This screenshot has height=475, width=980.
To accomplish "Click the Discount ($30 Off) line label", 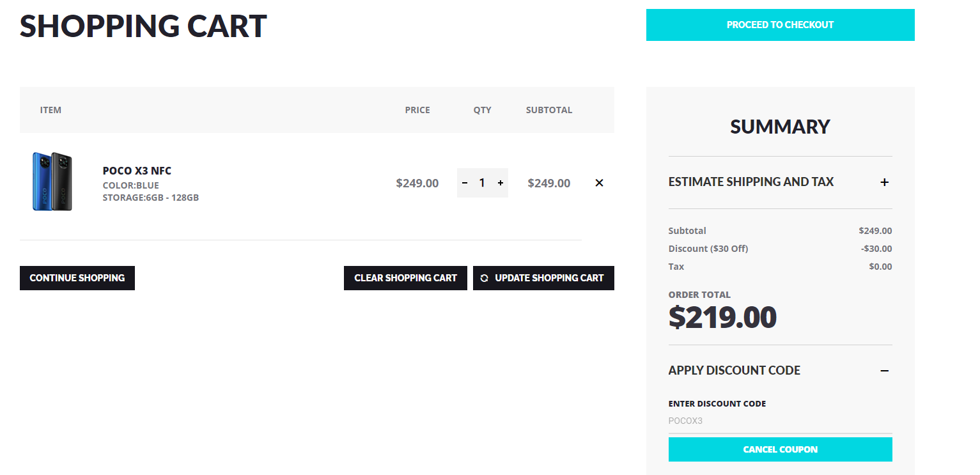I will pos(708,249).
